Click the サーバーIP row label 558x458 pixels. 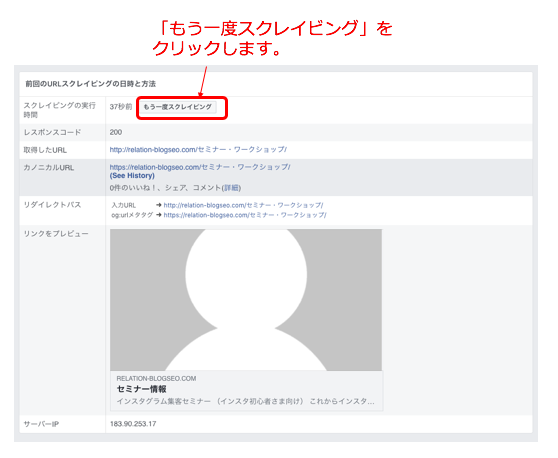[x=41, y=424]
